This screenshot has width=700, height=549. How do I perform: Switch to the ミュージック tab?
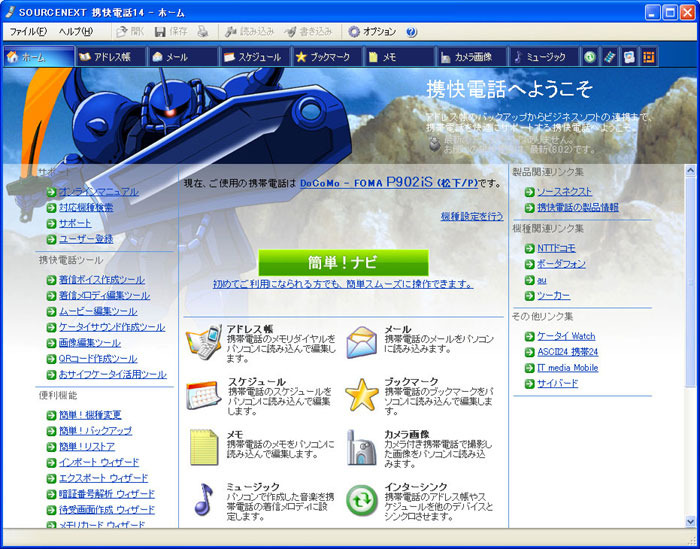[x=544, y=57]
